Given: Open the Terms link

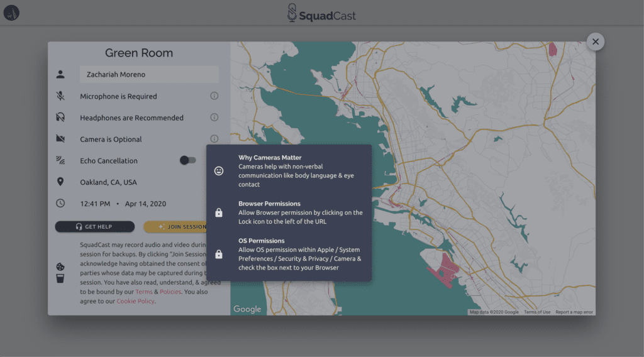Looking at the screenshot, I should pyautogui.click(x=144, y=292).
